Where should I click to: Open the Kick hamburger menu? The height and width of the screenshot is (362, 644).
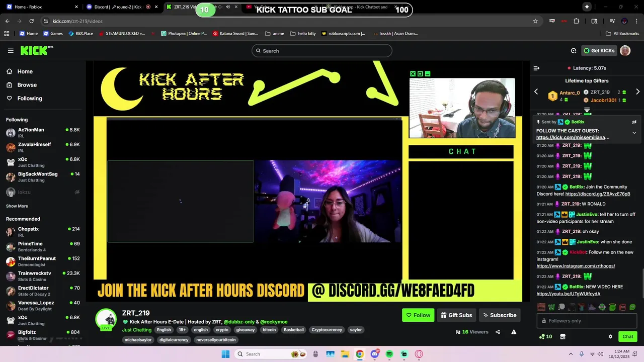(11, 51)
